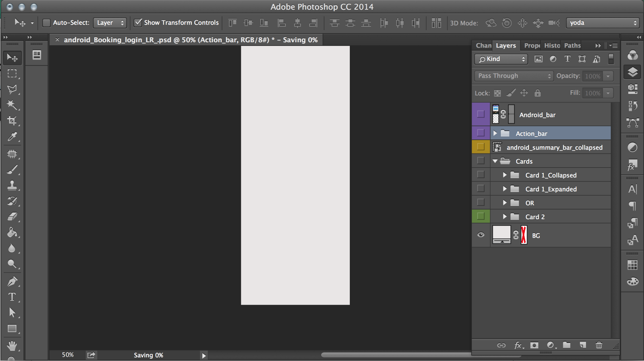Open the Layers panel options menu
Viewport: 644px width, 361px height.
[x=613, y=46]
